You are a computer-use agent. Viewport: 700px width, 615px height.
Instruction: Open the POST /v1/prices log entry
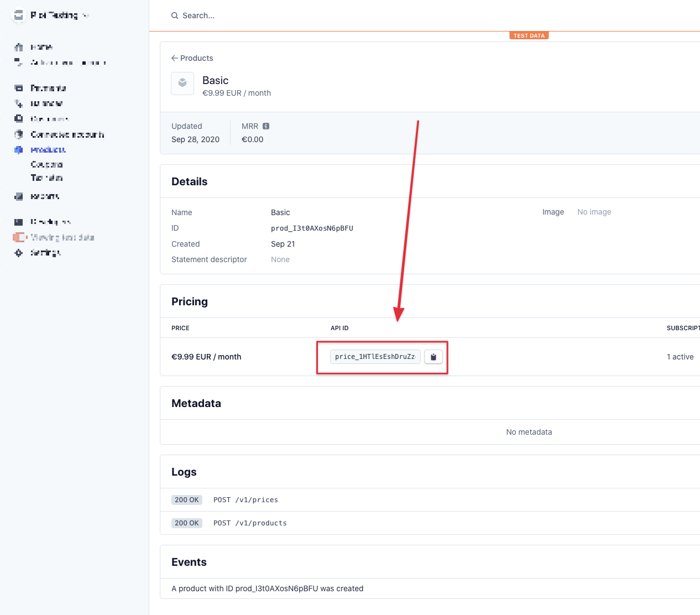[x=245, y=500]
